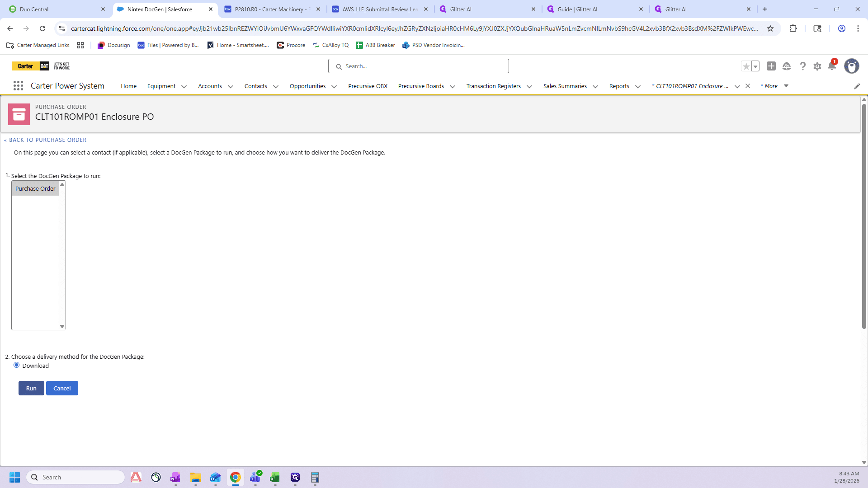Reload the page in Chrome

(x=42, y=28)
